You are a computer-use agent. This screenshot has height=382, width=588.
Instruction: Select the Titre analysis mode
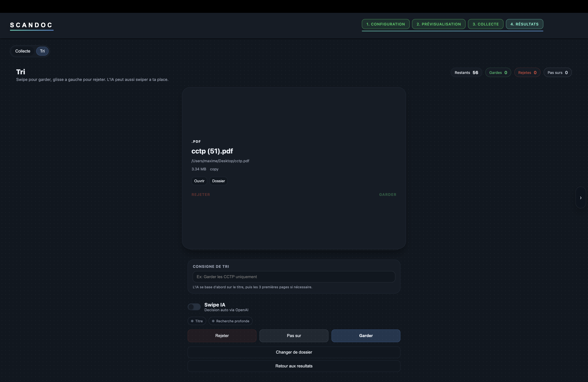(x=197, y=321)
